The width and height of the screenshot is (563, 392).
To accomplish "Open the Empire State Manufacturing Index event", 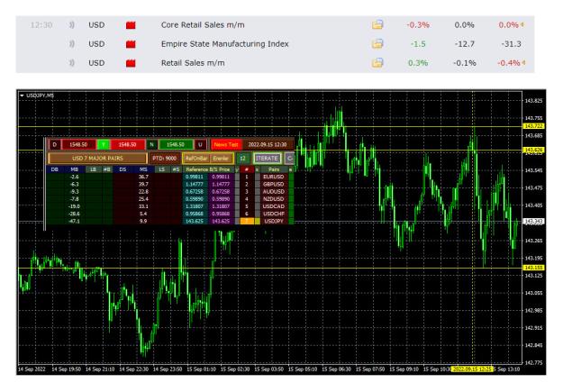I will pyautogui.click(x=225, y=44).
